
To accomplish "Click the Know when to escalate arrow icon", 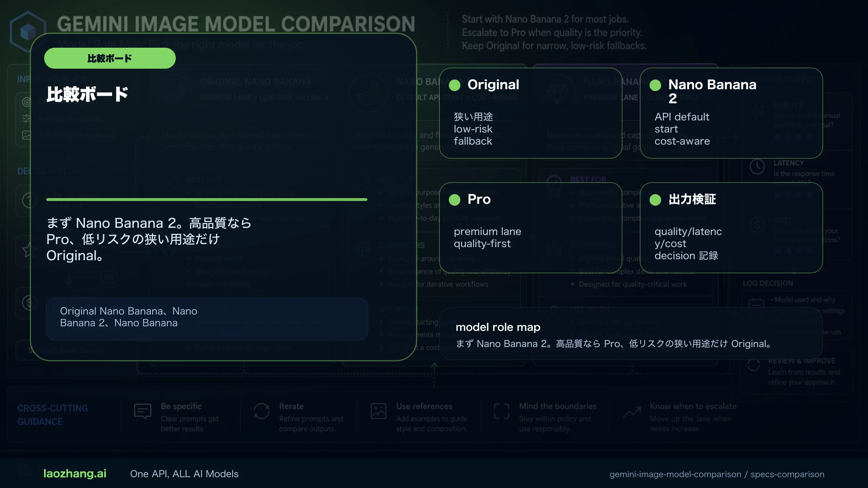I will (x=632, y=411).
